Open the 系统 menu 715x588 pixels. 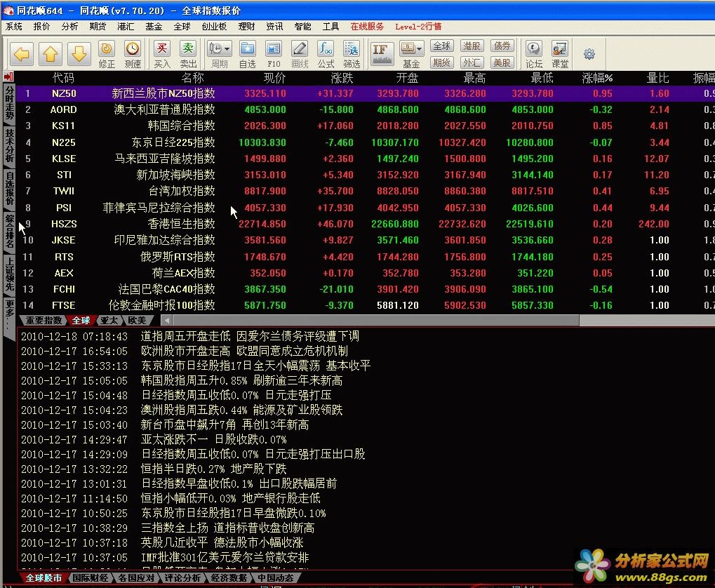[13, 27]
